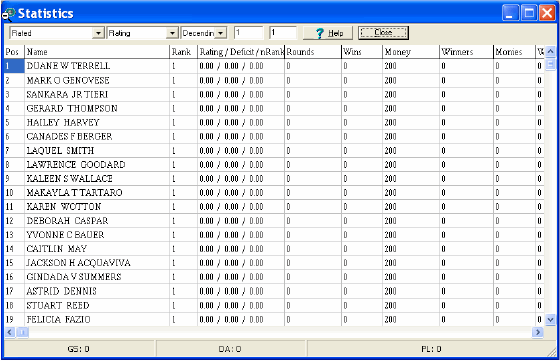This screenshot has height=361, width=560.
Task: Close the Statistics window with the X
Action: tap(547, 14)
